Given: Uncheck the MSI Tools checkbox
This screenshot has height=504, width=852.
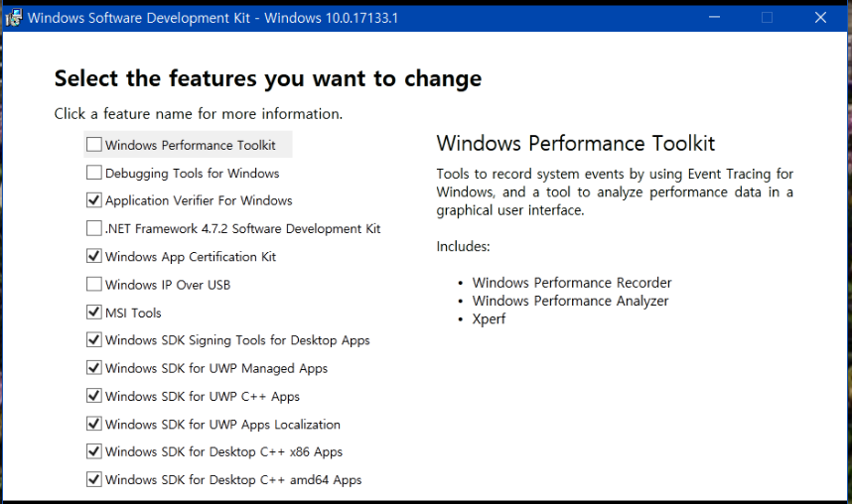Looking at the screenshot, I should tap(94, 313).
